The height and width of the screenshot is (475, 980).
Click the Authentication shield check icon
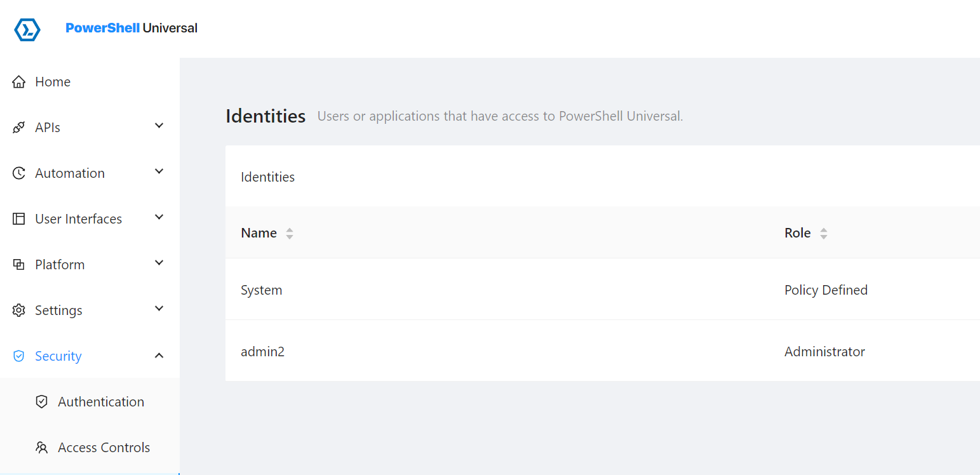[x=42, y=402]
